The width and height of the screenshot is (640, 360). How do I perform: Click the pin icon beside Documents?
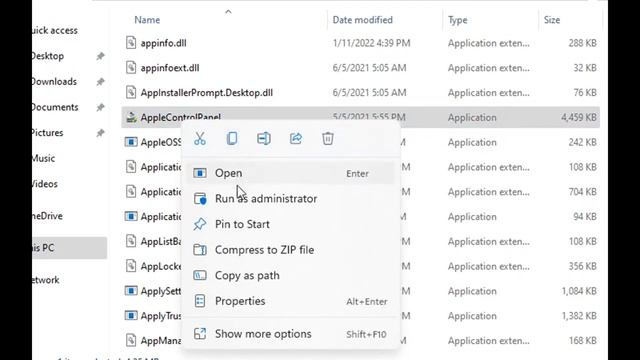[x=100, y=107]
